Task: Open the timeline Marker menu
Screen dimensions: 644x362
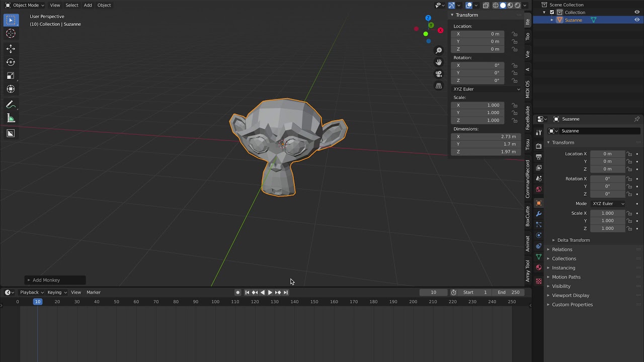Action: pos(94,292)
